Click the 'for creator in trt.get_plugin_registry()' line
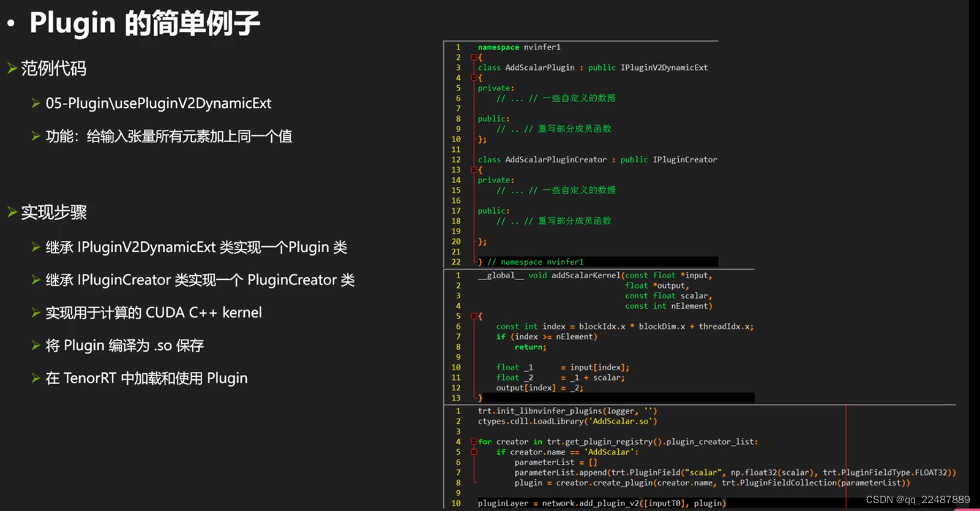The image size is (980, 511). click(x=618, y=442)
